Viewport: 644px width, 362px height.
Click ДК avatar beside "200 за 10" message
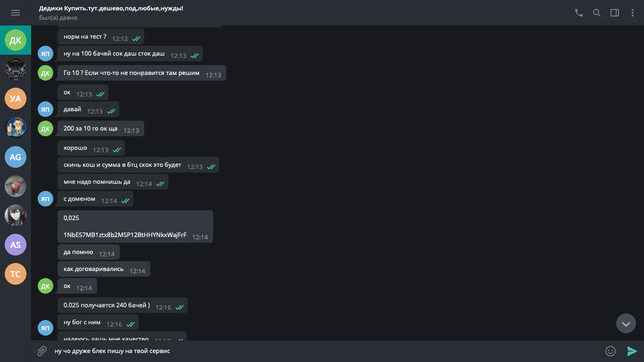tap(46, 129)
